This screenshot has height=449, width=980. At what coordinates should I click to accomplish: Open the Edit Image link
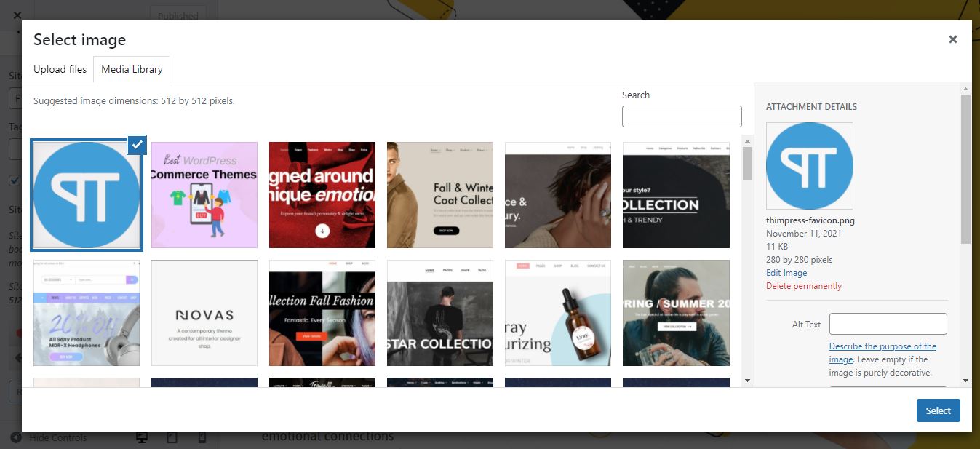(x=786, y=273)
